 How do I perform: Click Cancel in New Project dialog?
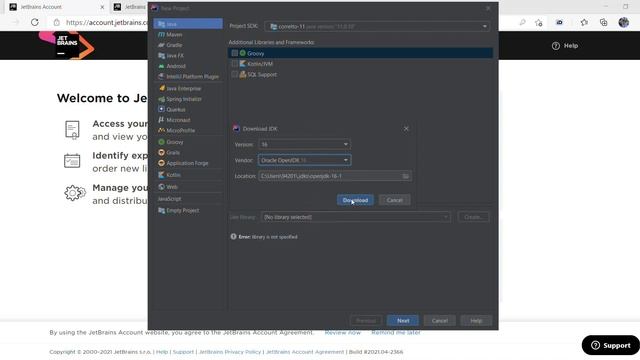click(x=440, y=320)
